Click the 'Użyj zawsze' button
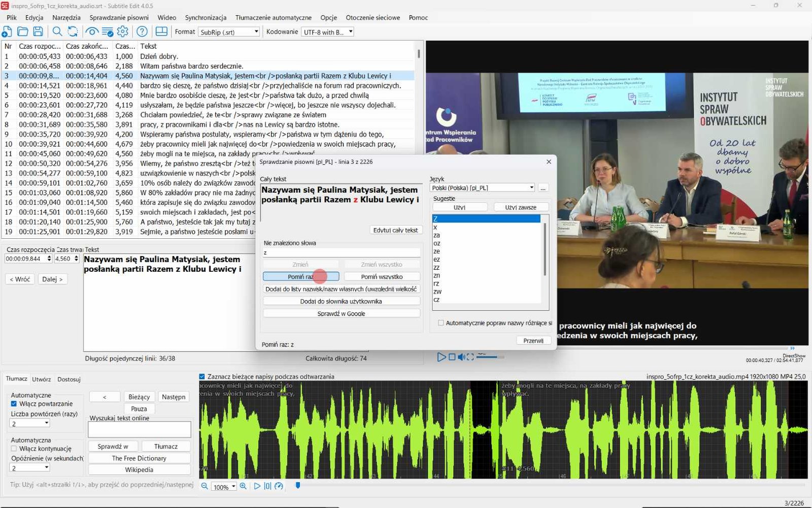 521,207
